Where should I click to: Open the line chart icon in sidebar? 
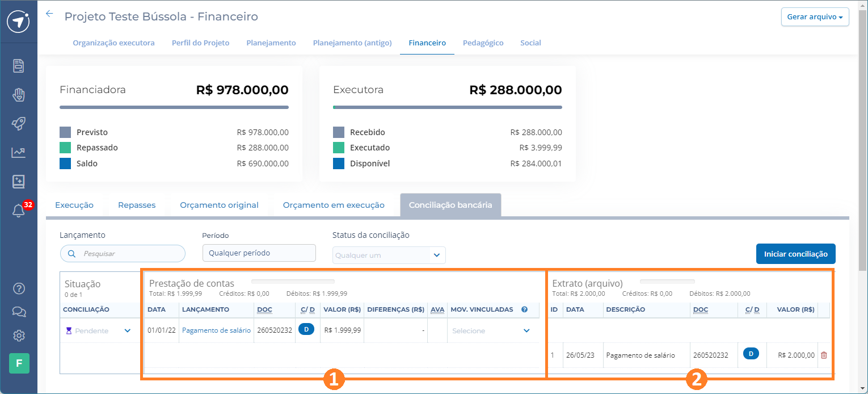click(x=19, y=152)
